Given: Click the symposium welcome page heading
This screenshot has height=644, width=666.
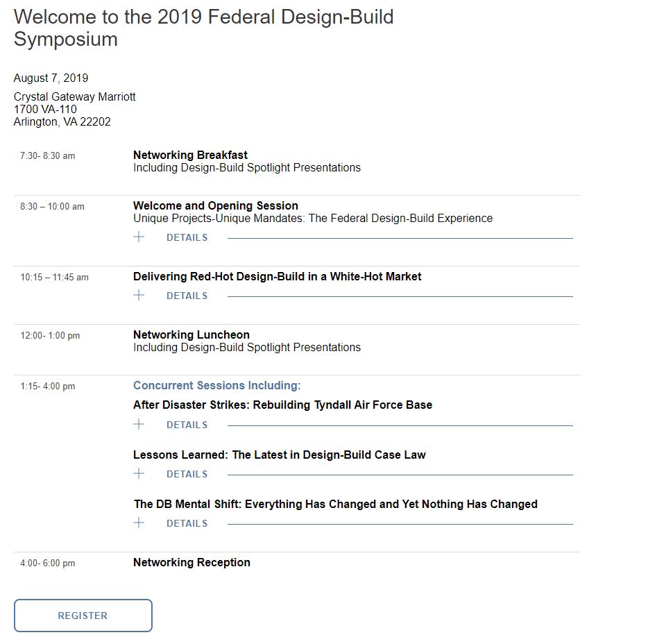Looking at the screenshot, I should tap(203, 28).
